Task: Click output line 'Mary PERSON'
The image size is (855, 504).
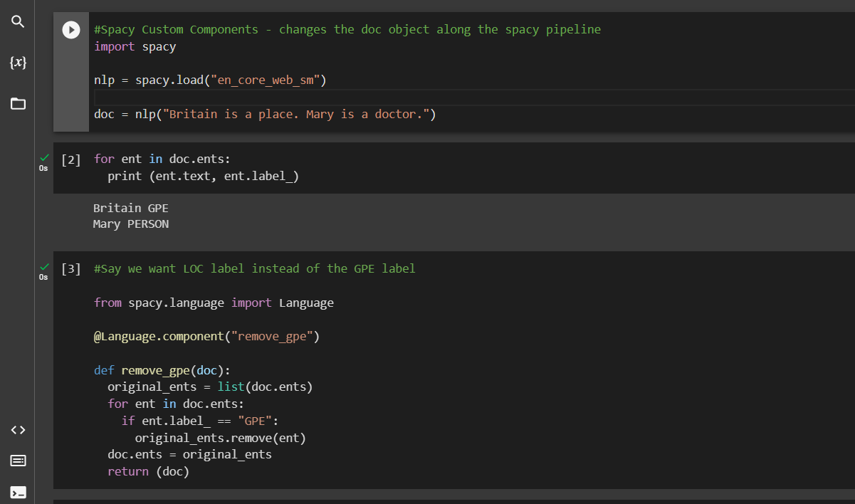Action: coord(131,224)
